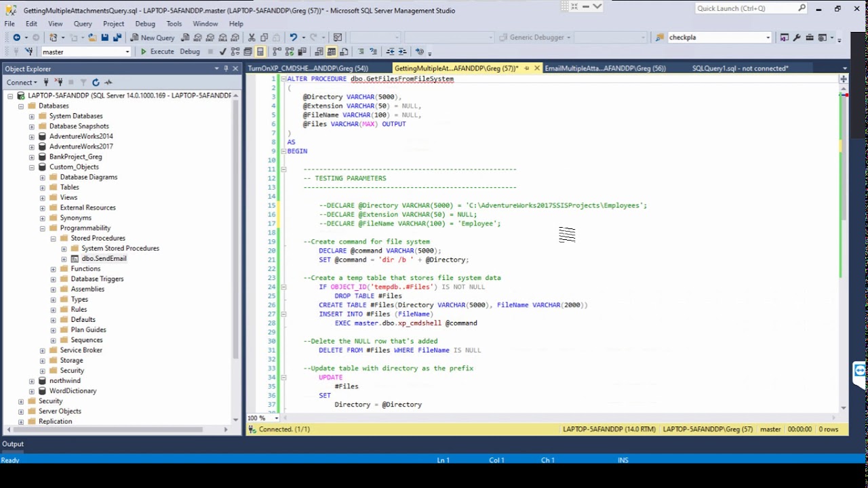The height and width of the screenshot is (488, 868).
Task: Collapse the BEGIN code block on line 9
Action: point(283,151)
